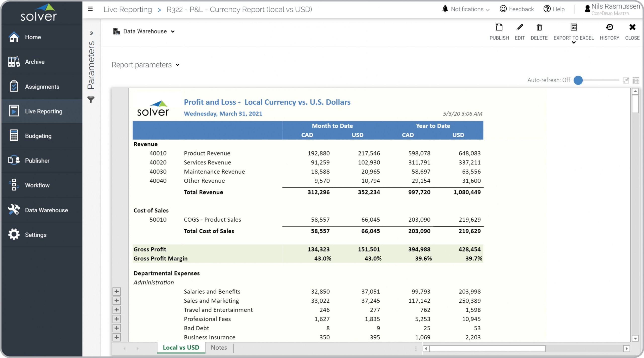Click the Publish icon in toolbar
This screenshot has width=644, height=358.
tap(499, 27)
